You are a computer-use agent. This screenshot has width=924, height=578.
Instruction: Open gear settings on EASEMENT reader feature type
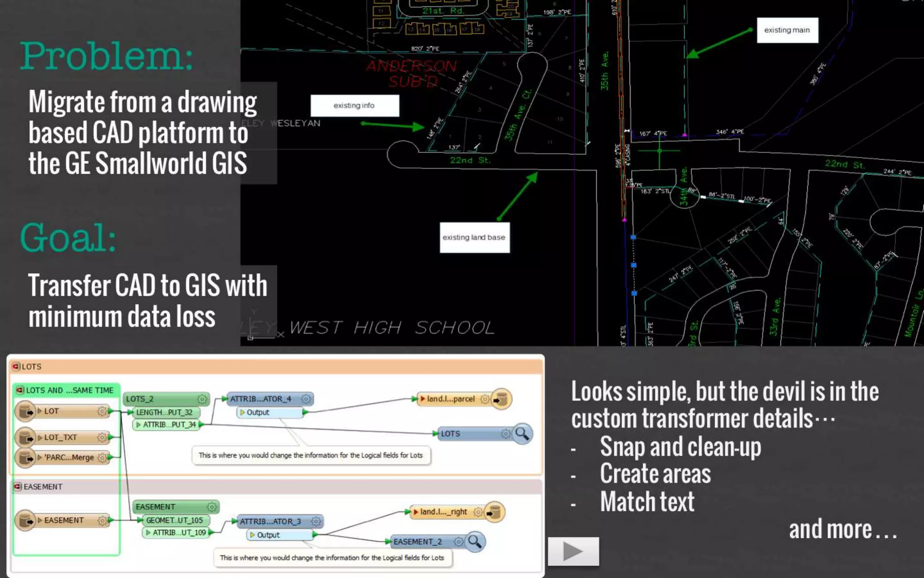tap(102, 521)
